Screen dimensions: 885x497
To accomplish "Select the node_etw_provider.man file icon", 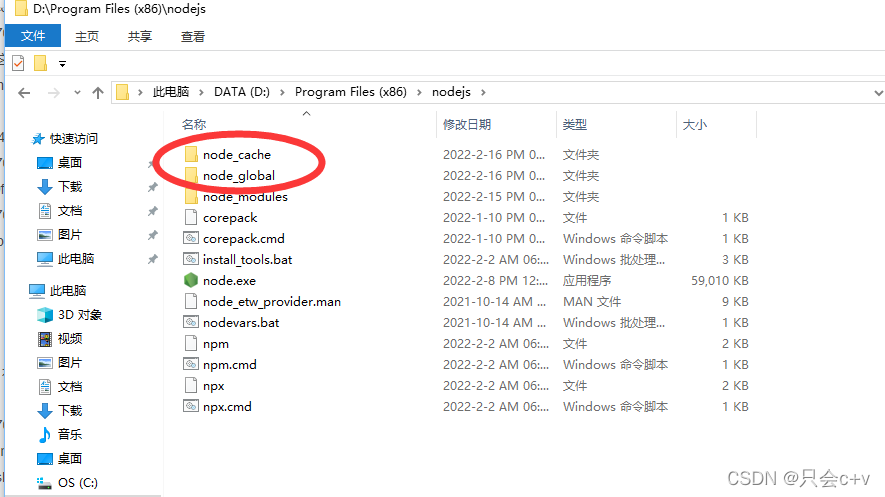I will click(191, 301).
